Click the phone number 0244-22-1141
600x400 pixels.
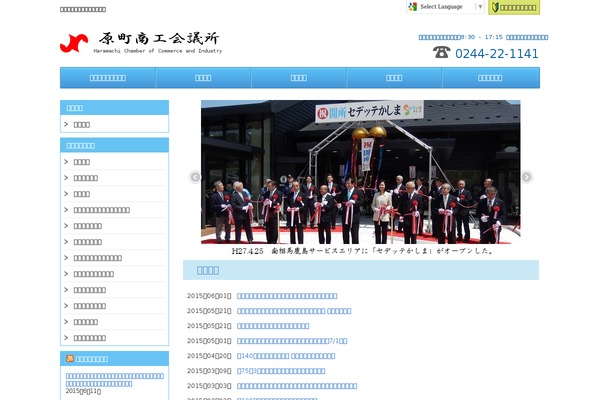click(497, 54)
